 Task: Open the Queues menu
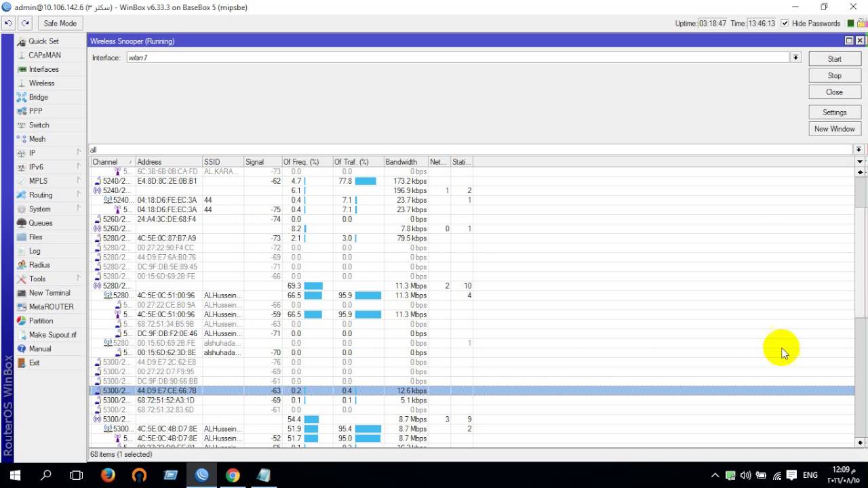40,223
